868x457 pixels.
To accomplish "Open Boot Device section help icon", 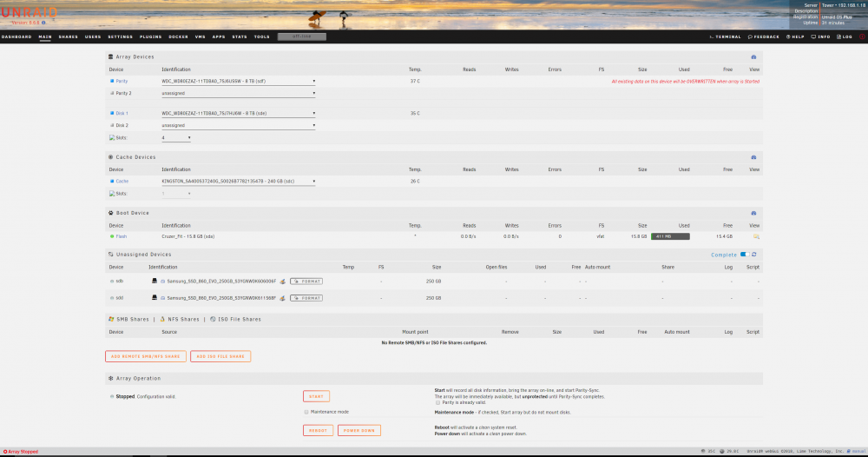I will tap(753, 213).
